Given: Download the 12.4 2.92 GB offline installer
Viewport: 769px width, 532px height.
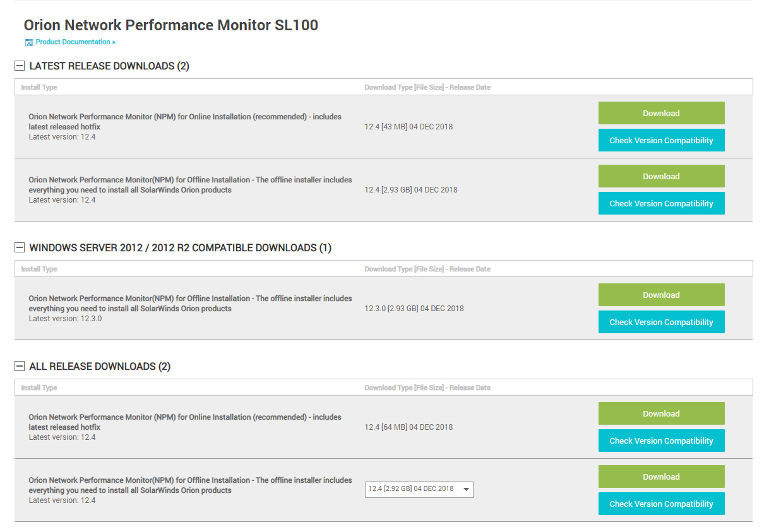Looking at the screenshot, I should (661, 476).
